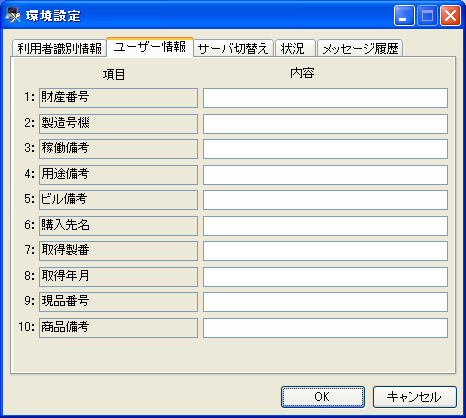The image size is (466, 418).
Task: Show the メッセージ履歴 tab
Action: [x=360, y=49]
